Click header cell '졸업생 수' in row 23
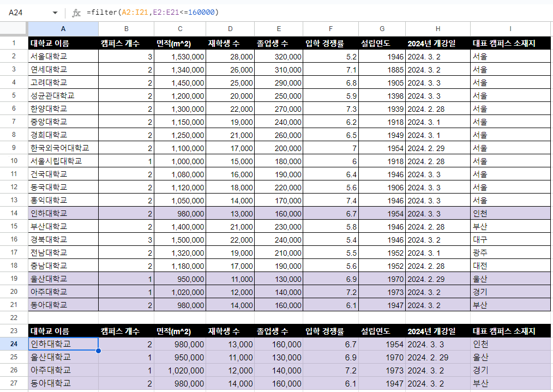The height and width of the screenshot is (392, 553). point(279,331)
